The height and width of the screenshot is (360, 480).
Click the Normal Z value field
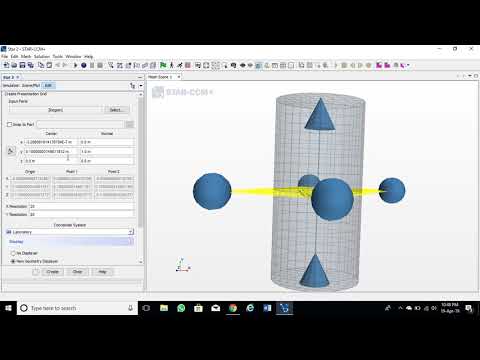click(x=107, y=161)
